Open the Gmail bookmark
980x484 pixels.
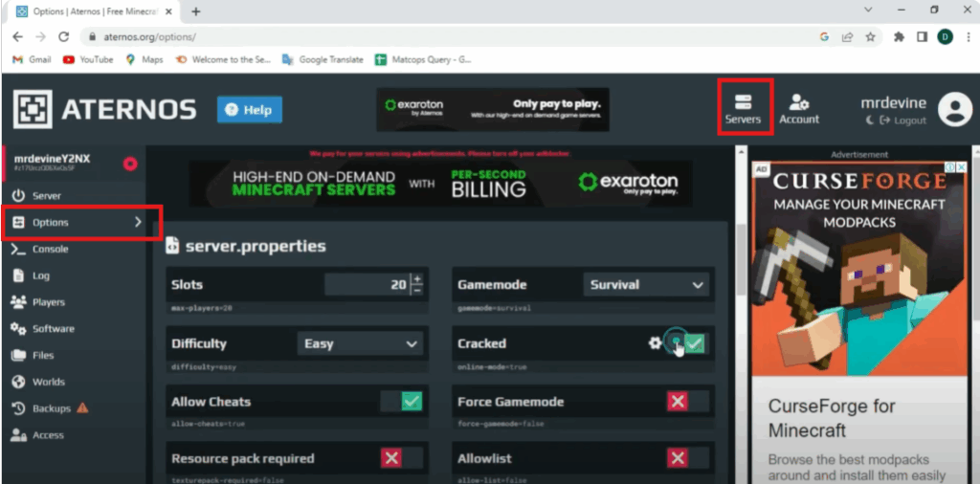coord(33,59)
